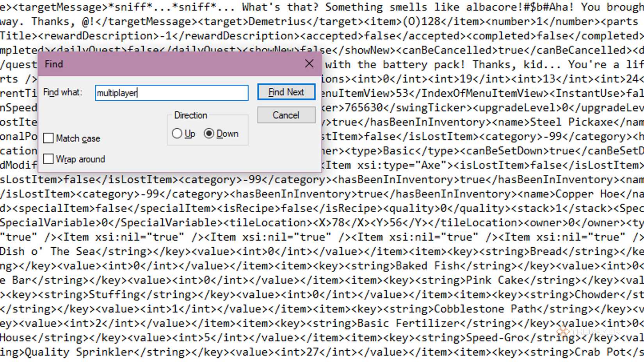The image size is (644, 362).
Task: Click the X tile location value 78
Action: pyautogui.click(x=339, y=223)
